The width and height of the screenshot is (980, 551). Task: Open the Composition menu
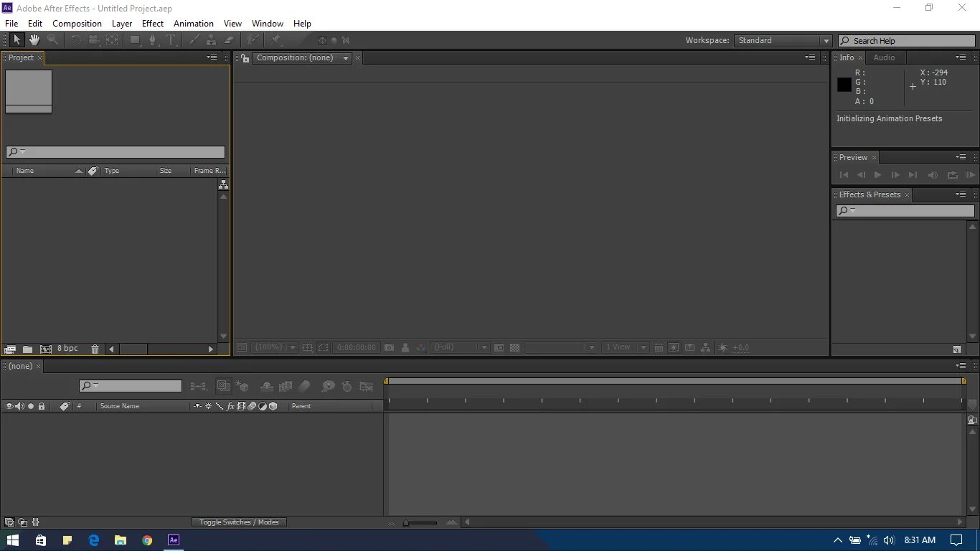[x=77, y=24]
